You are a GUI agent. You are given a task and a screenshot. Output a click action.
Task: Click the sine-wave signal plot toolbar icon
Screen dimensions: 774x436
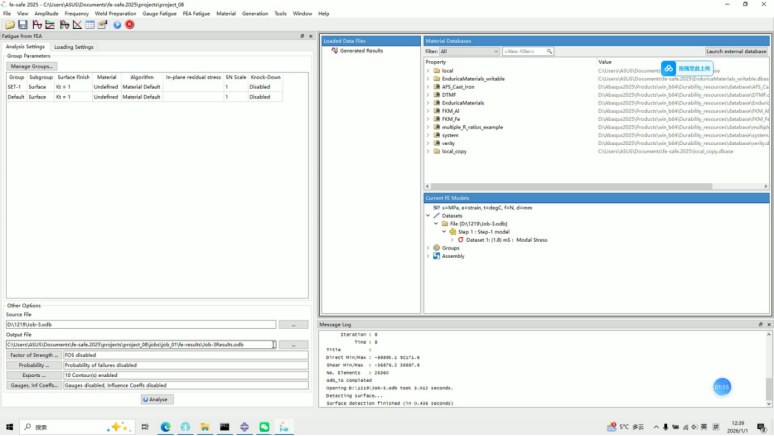point(37,25)
